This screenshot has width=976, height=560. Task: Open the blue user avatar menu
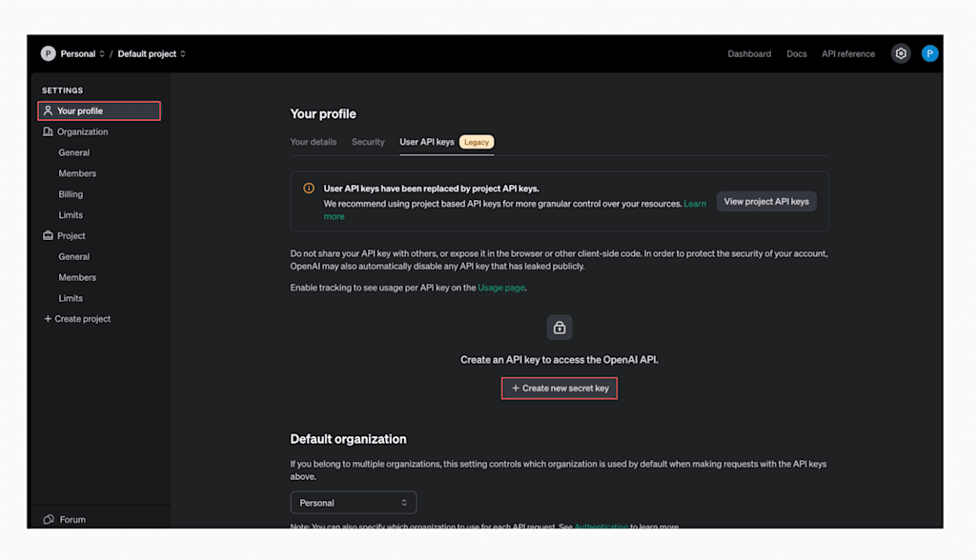click(x=929, y=53)
